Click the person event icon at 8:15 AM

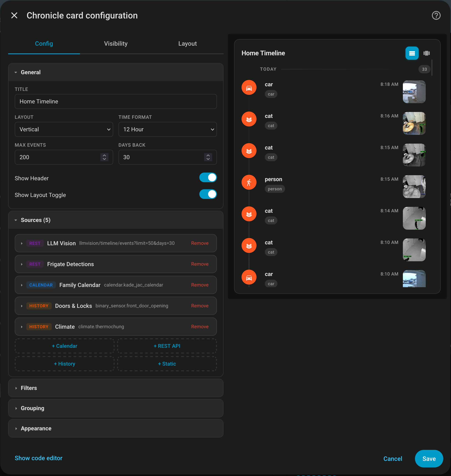(x=249, y=182)
